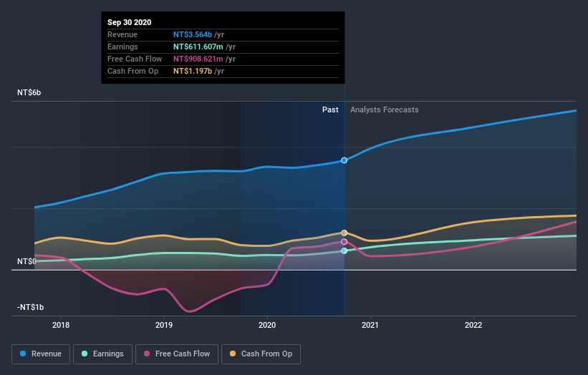Click the NT$611.607m earnings value

point(198,47)
